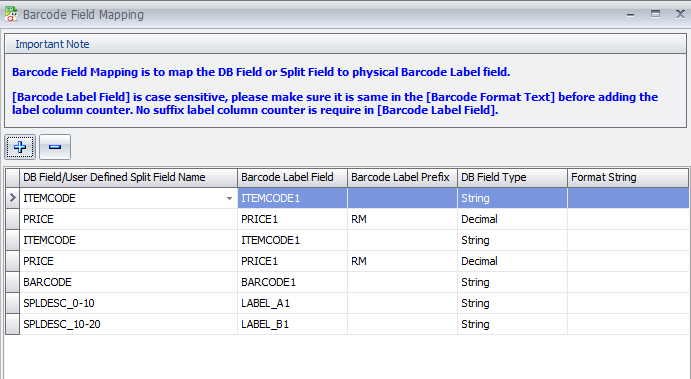
Task: Select the BARCODE row via its row header
Action: (x=12, y=282)
